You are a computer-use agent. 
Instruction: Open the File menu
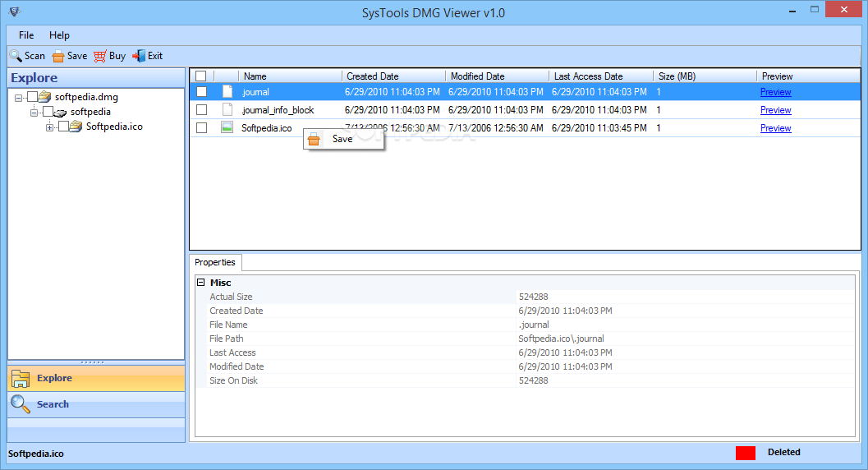pyautogui.click(x=26, y=35)
